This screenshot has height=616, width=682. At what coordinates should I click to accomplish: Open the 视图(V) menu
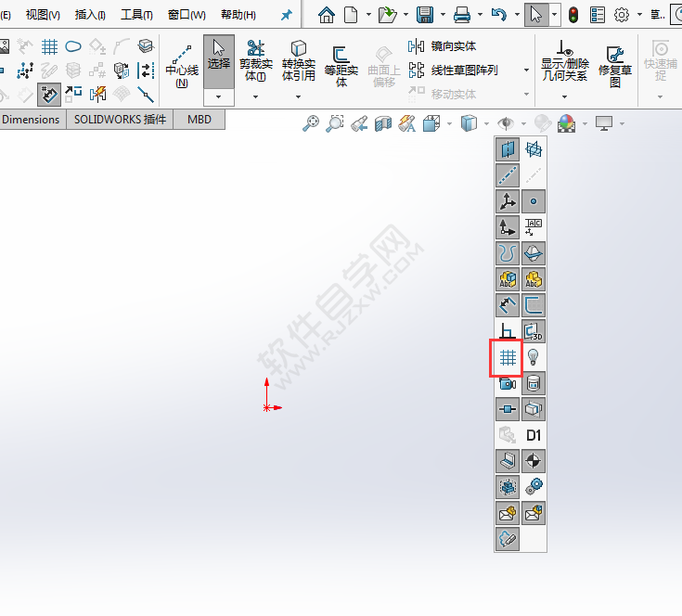pos(43,15)
